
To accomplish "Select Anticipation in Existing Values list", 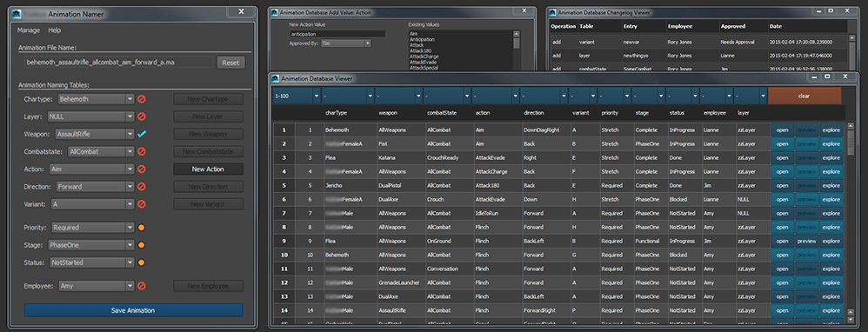I will click(423, 40).
